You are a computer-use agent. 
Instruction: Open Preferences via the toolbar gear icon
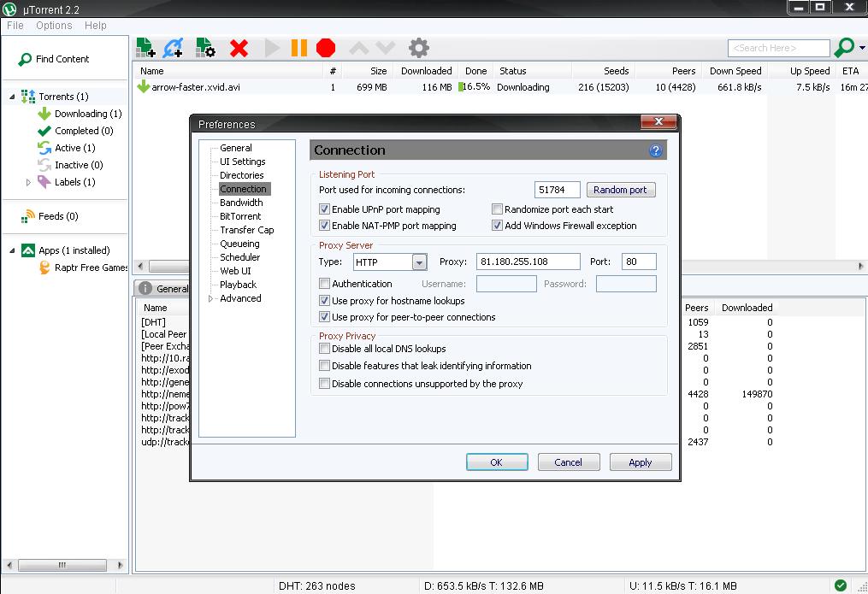pos(418,48)
